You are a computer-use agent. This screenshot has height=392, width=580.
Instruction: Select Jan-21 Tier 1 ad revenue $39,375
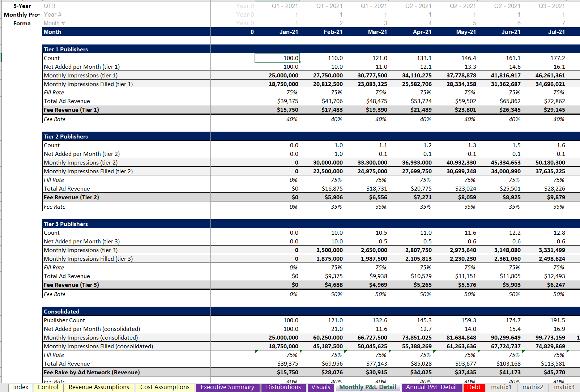pyautogui.click(x=277, y=101)
